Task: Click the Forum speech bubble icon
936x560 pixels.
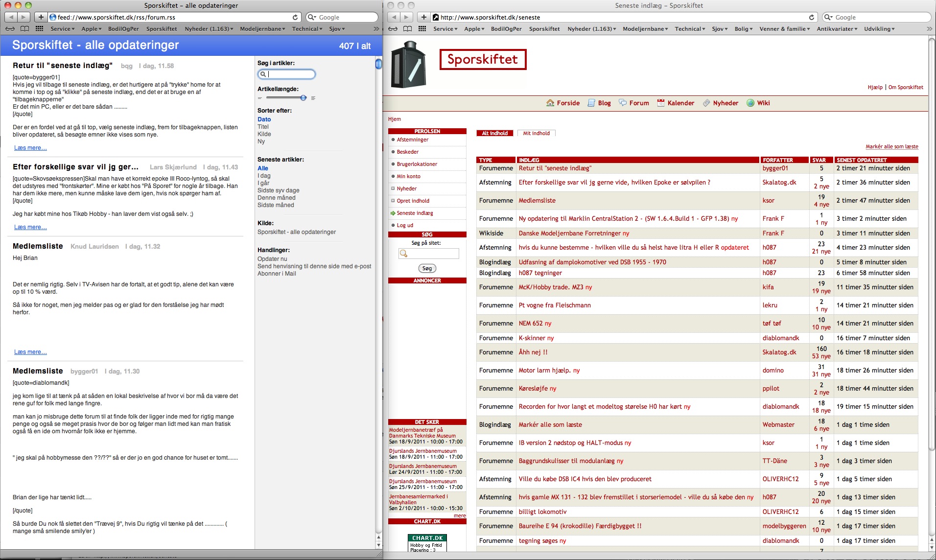Action: click(623, 103)
